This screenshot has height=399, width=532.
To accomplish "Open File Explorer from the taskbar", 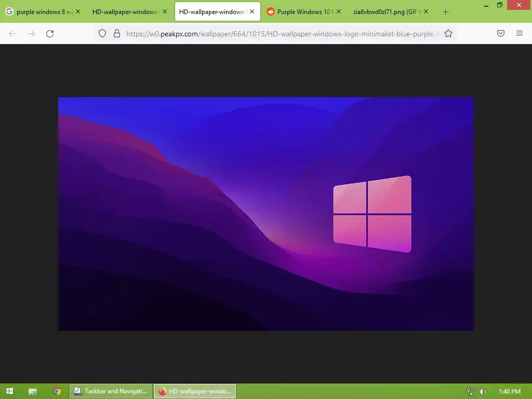I will [33, 391].
